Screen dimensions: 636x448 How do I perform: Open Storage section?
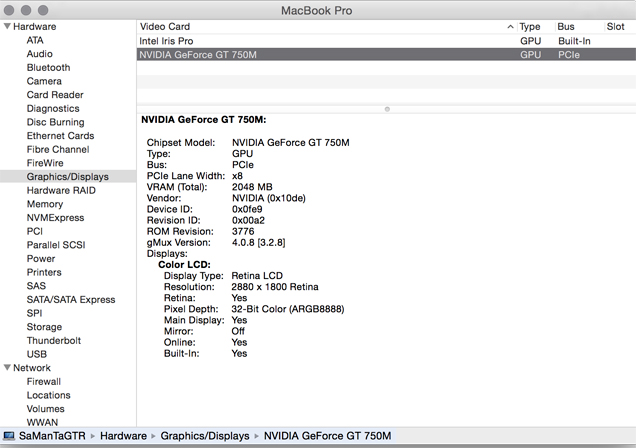coord(44,327)
